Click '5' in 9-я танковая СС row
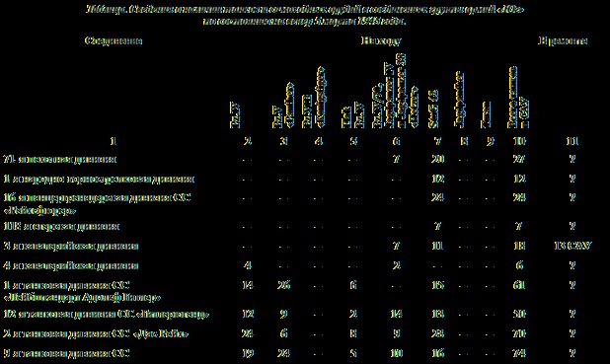 pyautogui.click(x=352, y=353)
